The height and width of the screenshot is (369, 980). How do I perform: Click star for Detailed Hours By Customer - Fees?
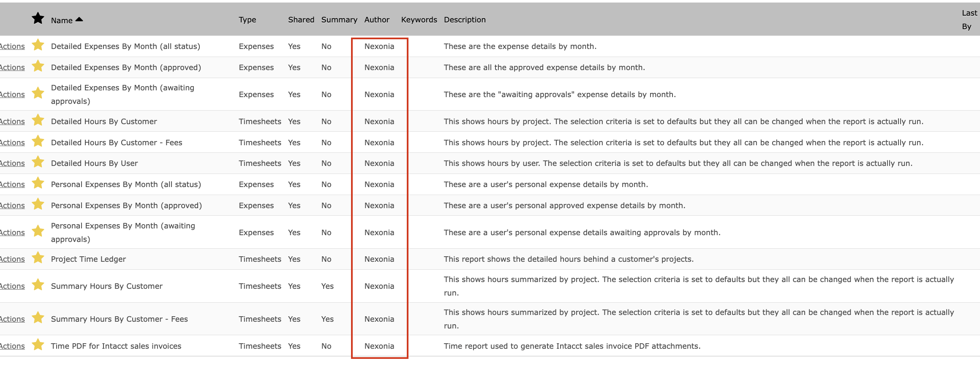pos(38,141)
